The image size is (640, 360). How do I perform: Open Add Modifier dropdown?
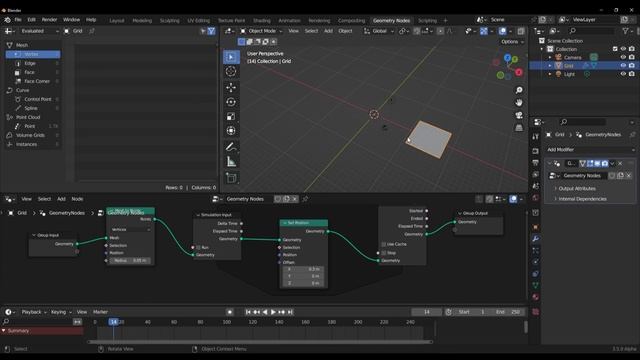[591, 150]
